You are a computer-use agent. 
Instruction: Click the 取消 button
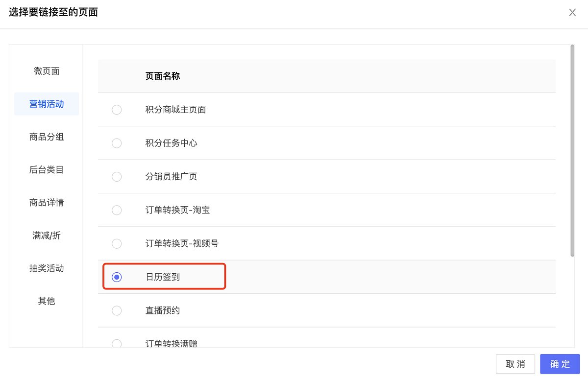(515, 364)
